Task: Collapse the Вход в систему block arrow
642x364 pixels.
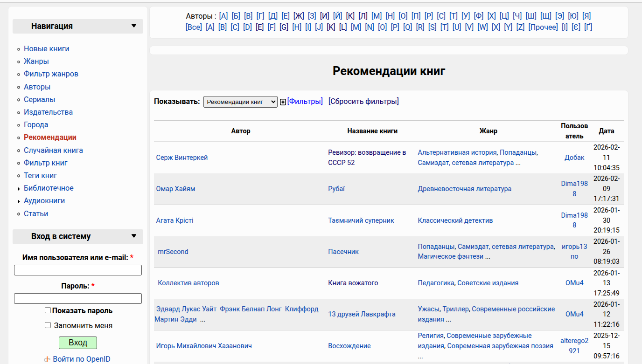Action: [x=134, y=236]
